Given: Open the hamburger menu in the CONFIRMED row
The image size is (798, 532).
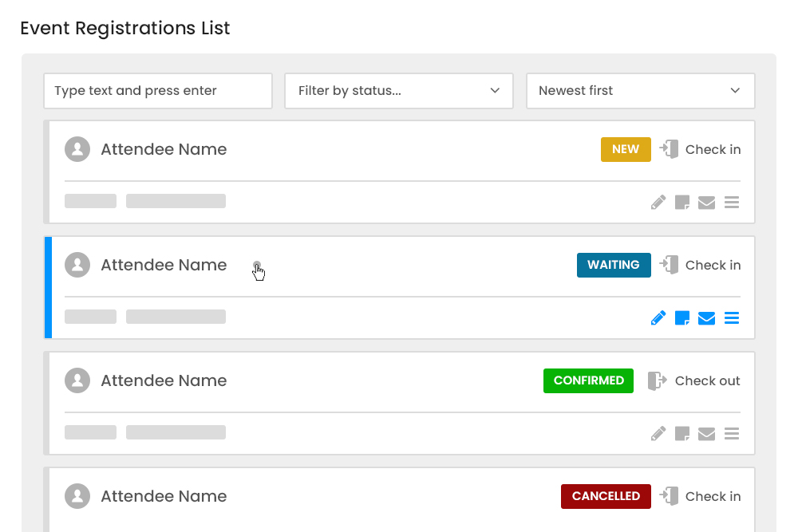Looking at the screenshot, I should pyautogui.click(x=732, y=434).
